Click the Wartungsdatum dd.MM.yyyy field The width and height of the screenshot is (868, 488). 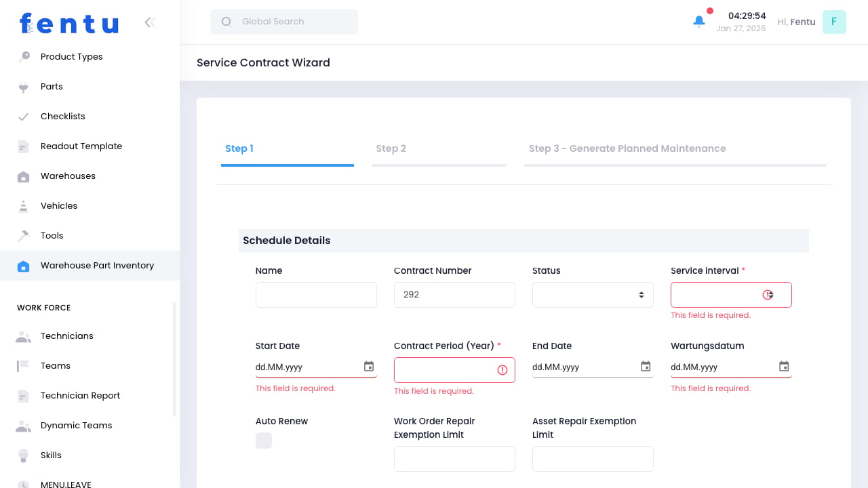pyautogui.click(x=731, y=367)
